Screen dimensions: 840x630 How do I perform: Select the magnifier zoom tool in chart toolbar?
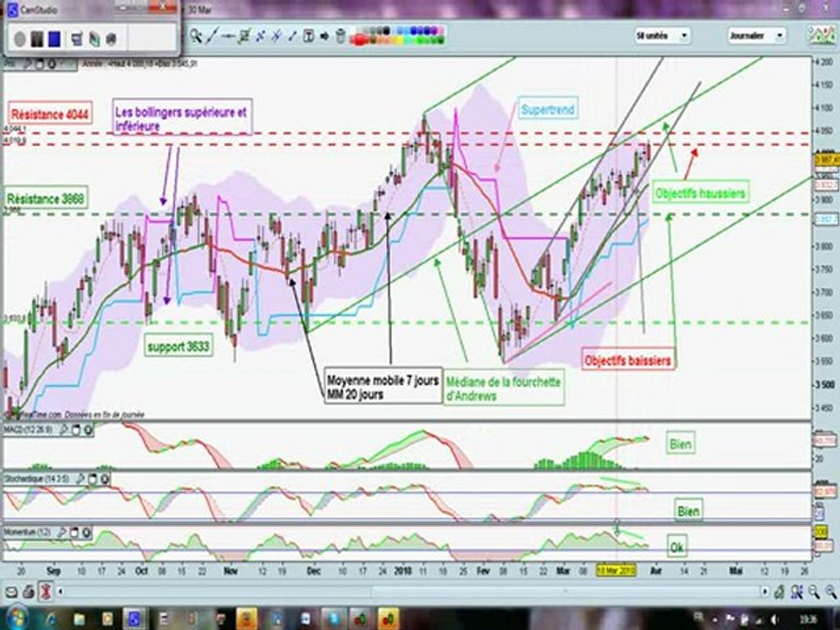pos(195,36)
